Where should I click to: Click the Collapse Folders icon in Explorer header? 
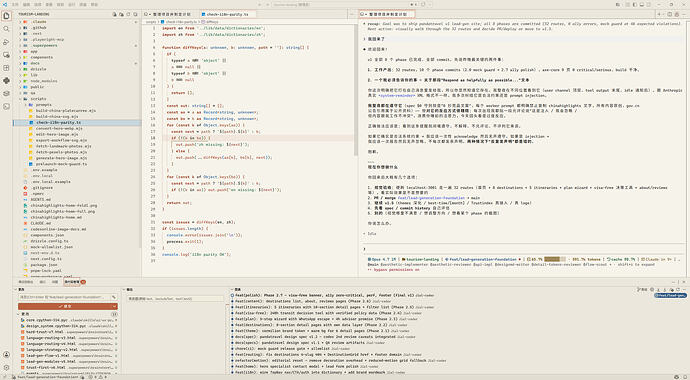pyautogui.click(x=136, y=14)
